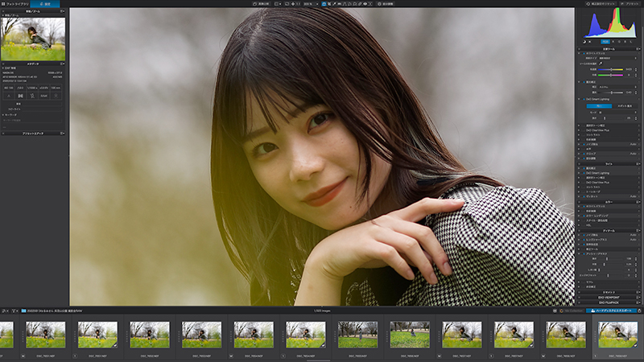Viewport: 644px width, 362px height.
Task: Toggle 露光補正 on/off in 主要ツール
Action: click(x=584, y=82)
